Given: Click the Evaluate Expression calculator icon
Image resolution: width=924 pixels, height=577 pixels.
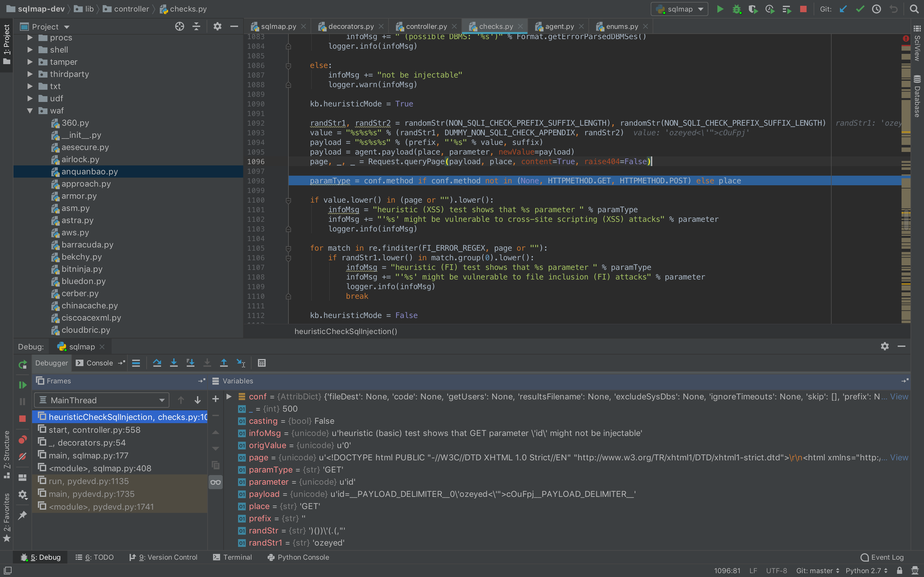Looking at the screenshot, I should (261, 363).
